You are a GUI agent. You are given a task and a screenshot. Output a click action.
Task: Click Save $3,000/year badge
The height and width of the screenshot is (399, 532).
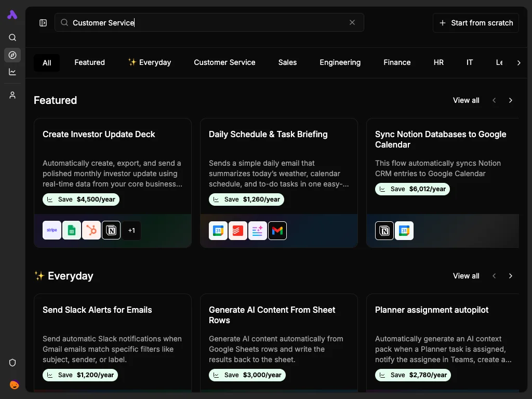(247, 375)
